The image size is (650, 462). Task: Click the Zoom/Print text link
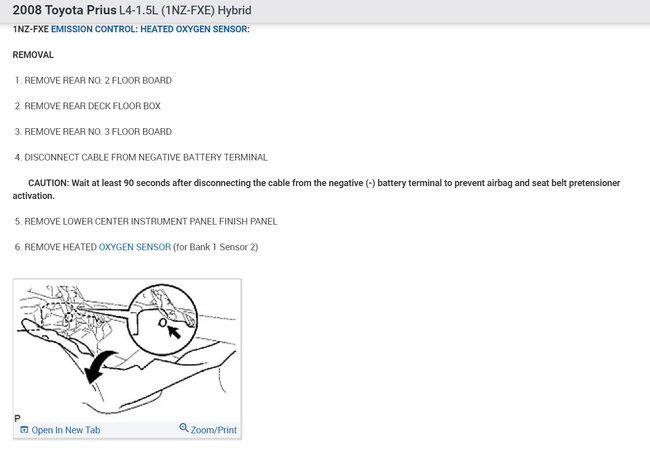(x=213, y=430)
